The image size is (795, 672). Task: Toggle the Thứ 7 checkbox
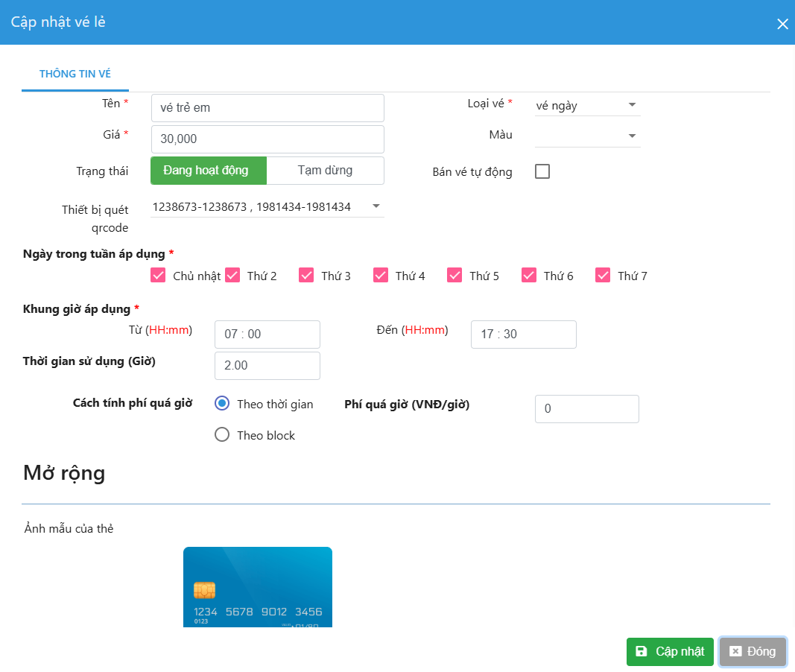[x=603, y=276]
